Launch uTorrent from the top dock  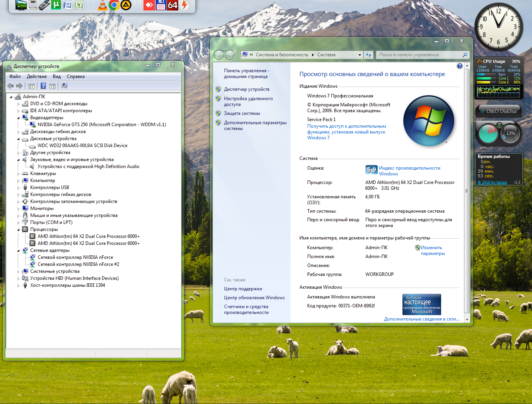coord(56,5)
